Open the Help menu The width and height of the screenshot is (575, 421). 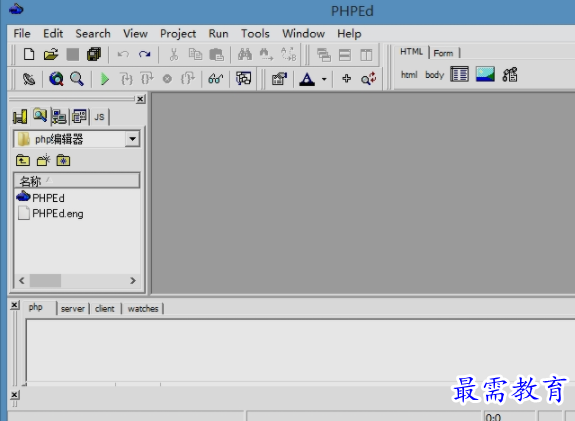[x=349, y=34]
